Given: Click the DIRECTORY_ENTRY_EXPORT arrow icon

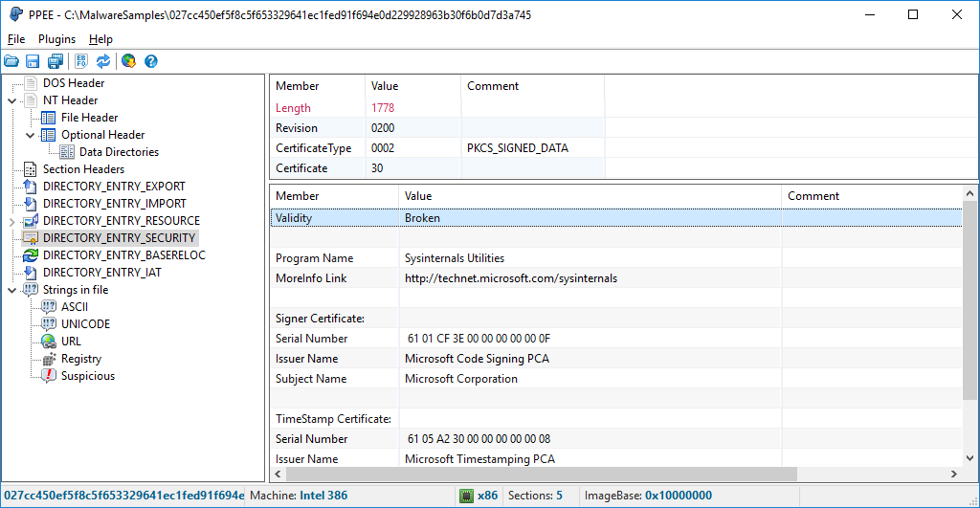Looking at the screenshot, I should click(30, 187).
